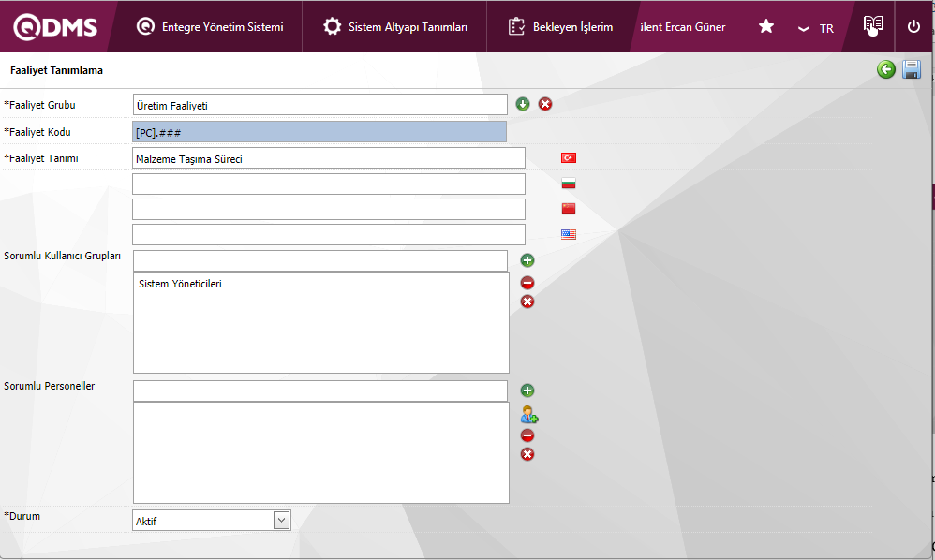Click the US flag icon
The width and height of the screenshot is (935, 560).
point(569,234)
